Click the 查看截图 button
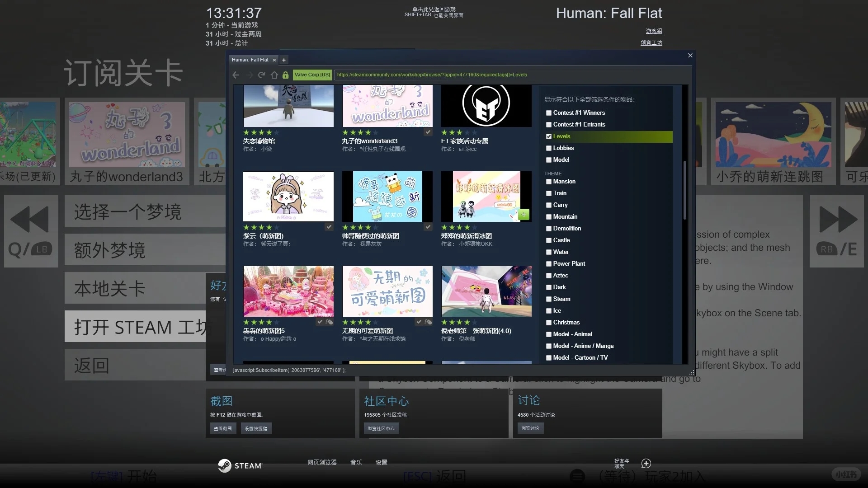 pos(223,428)
